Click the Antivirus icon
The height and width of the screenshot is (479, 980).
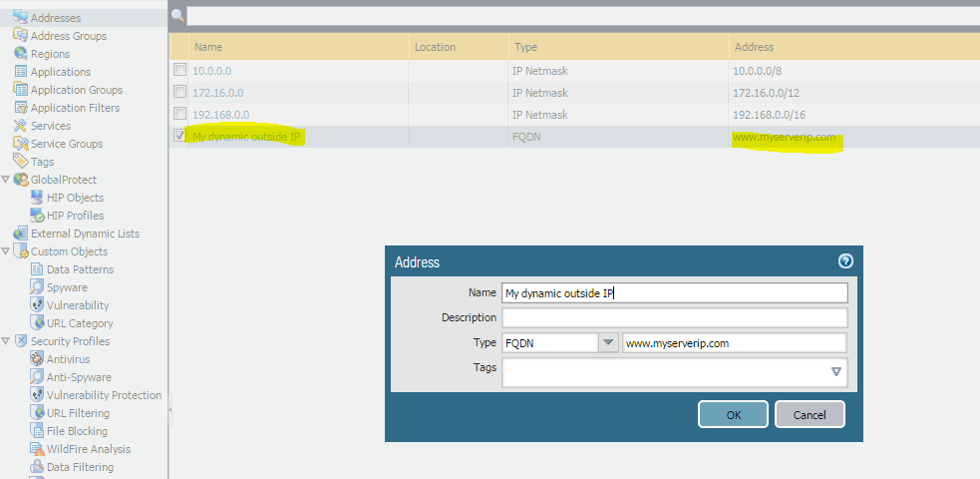pos(37,359)
